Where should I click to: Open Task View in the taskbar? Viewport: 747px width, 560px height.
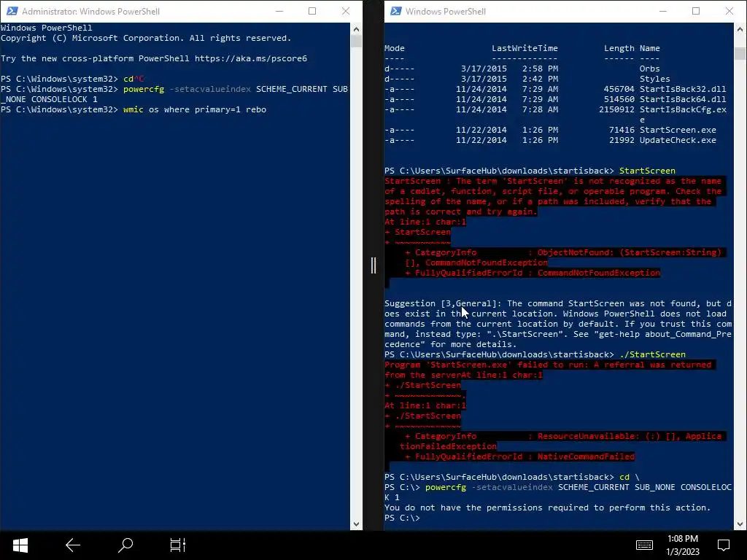[178, 545]
